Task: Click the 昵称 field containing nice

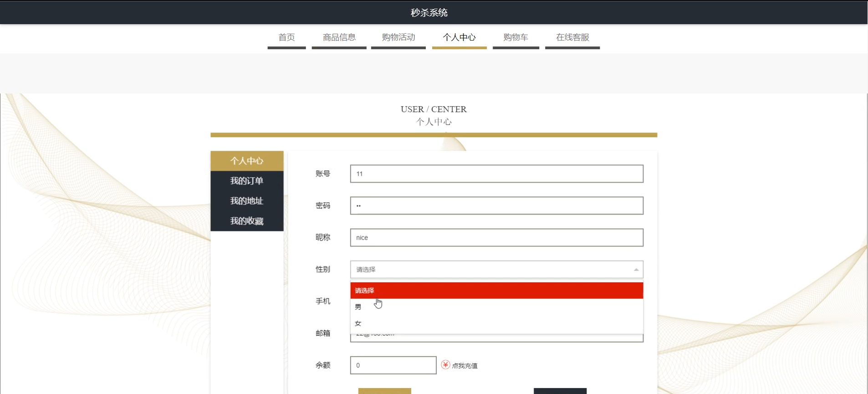Action: click(x=496, y=237)
